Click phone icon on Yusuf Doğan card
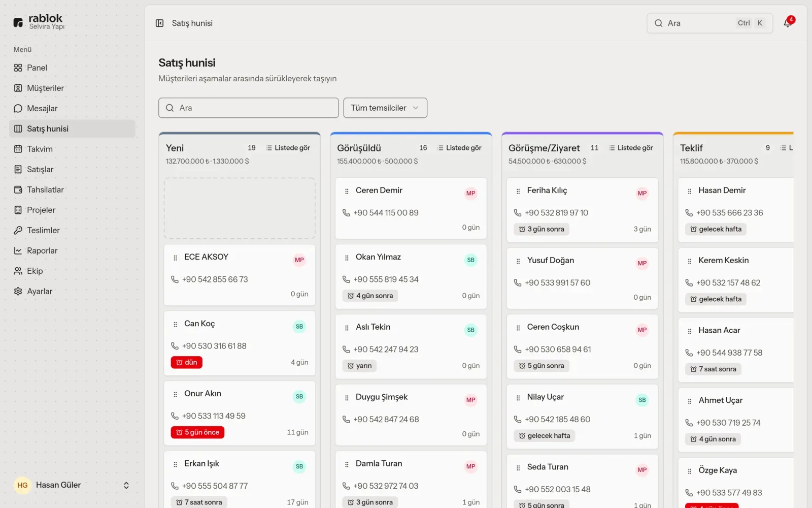This screenshot has height=508, width=812. coord(518,283)
